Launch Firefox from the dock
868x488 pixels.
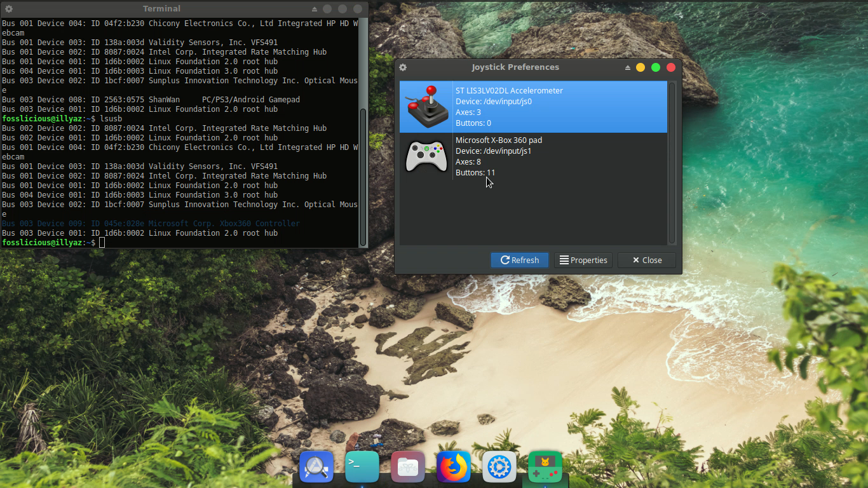454,468
